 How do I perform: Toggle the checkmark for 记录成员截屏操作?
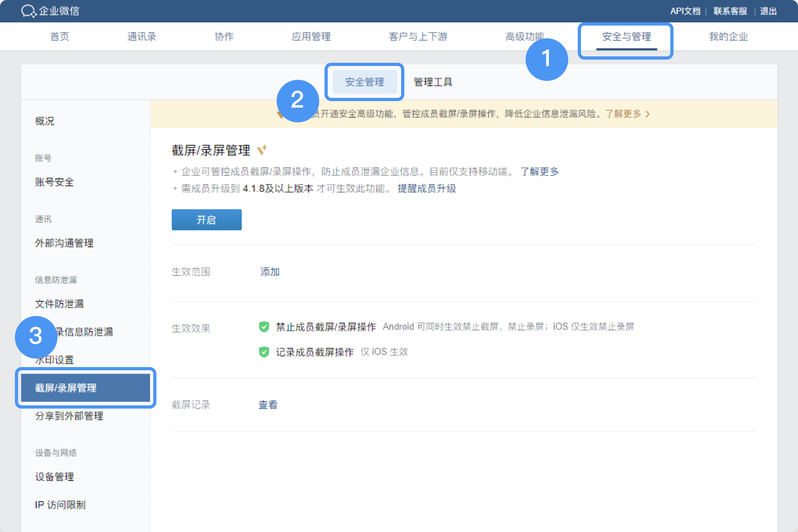tap(264, 352)
